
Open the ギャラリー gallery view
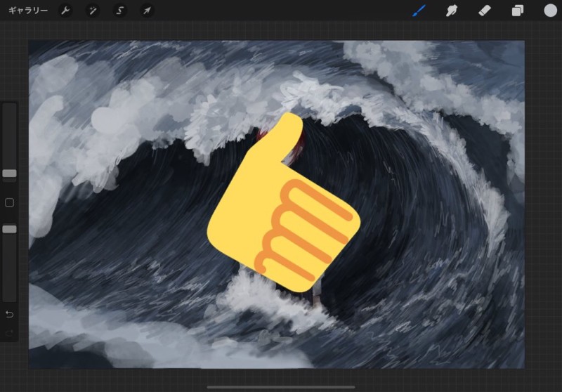click(x=28, y=11)
